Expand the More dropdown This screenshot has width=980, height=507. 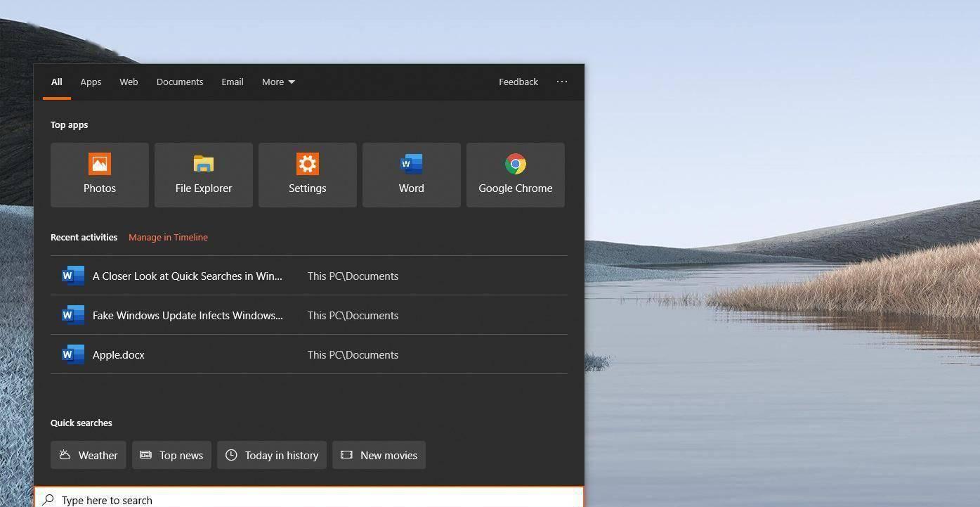(x=278, y=82)
